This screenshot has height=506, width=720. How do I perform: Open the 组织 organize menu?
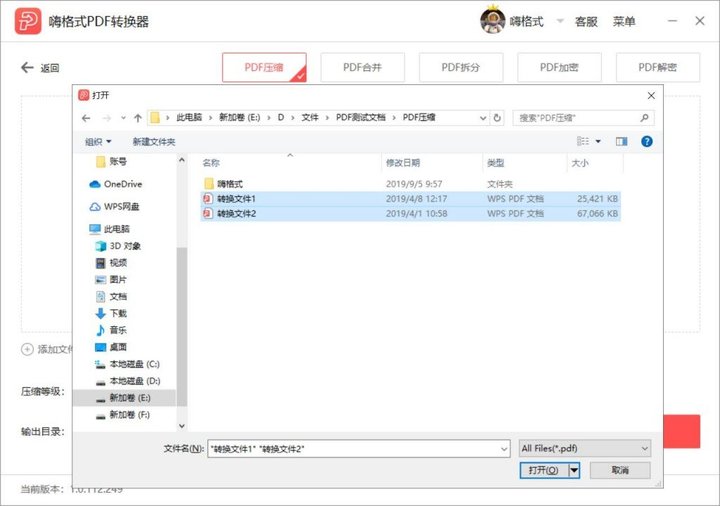coord(98,142)
